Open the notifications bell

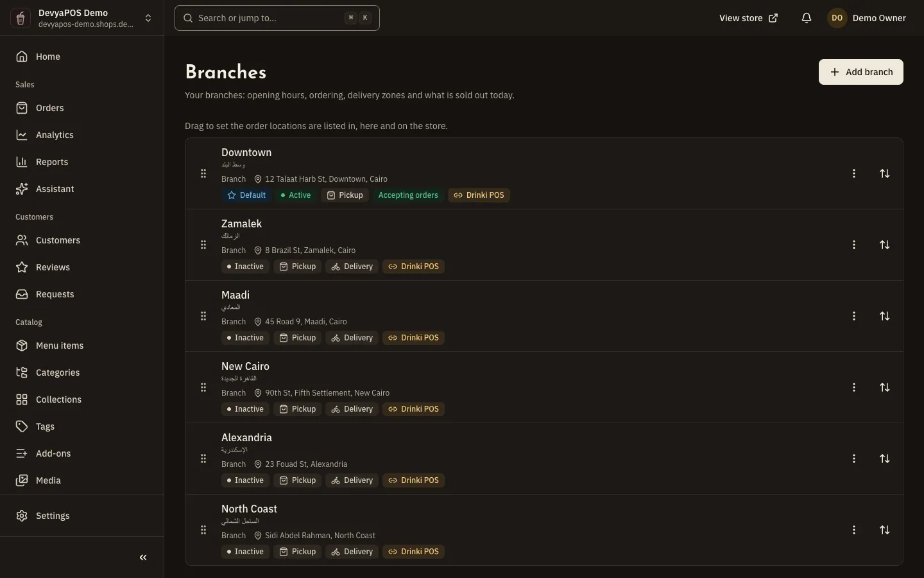807,18
